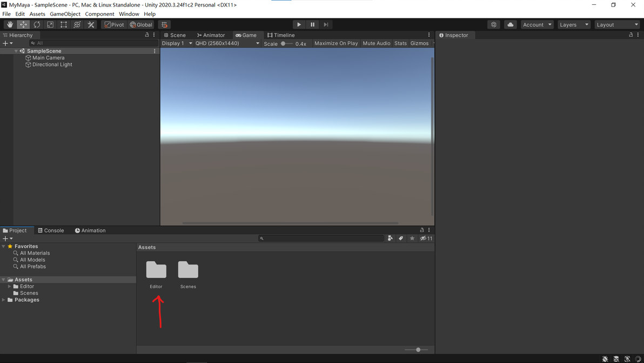644x363 pixels.
Task: Toggle Mute Audio in Game view
Action: pos(376,43)
